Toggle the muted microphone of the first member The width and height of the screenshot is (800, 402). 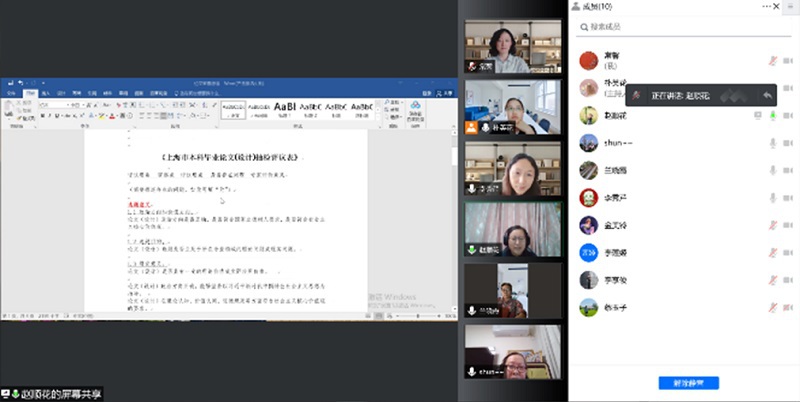click(773, 60)
